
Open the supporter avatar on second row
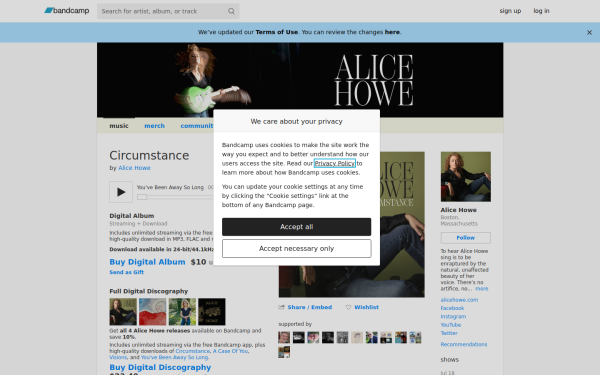tap(284, 352)
